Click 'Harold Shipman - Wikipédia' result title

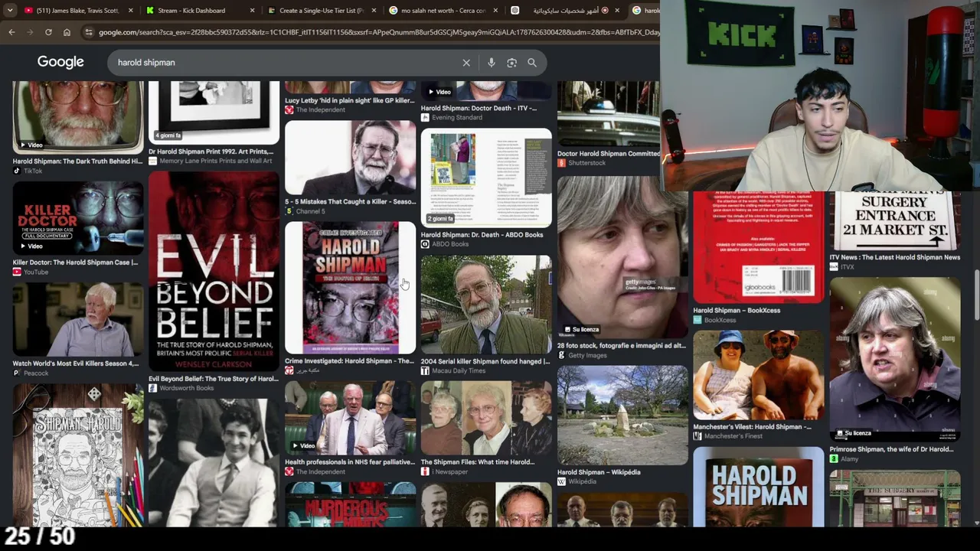coord(599,472)
